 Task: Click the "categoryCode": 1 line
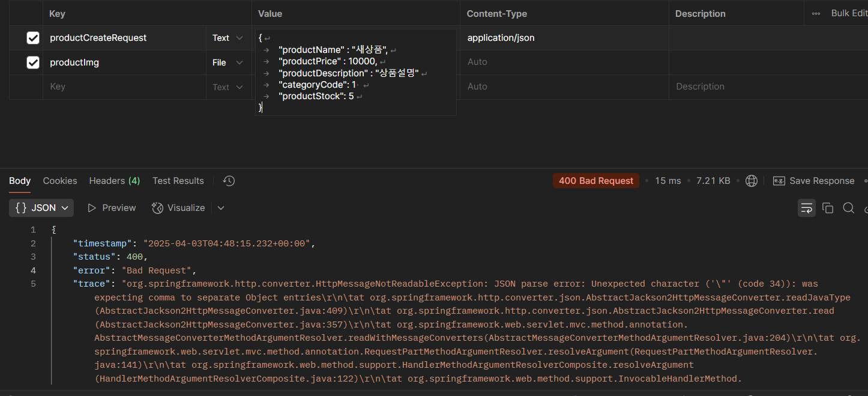[318, 85]
